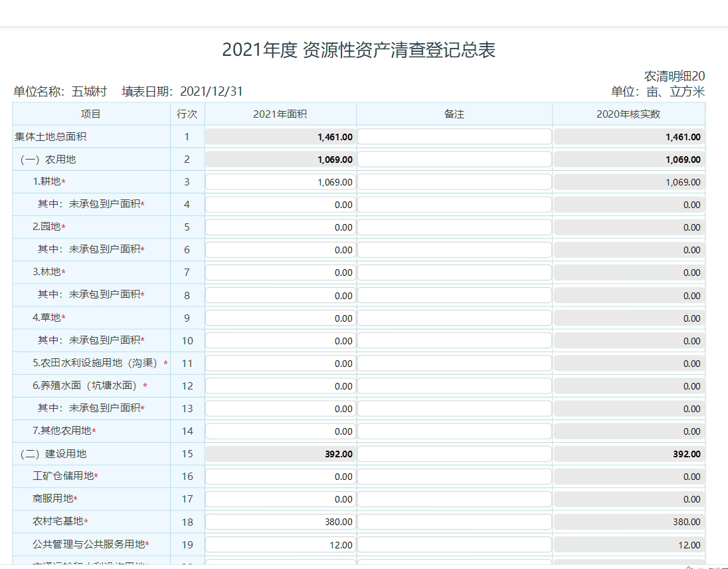Screen dimensions: 728x569
Task: Edit 2021 area field for 1.耕地
Action: coord(280,182)
